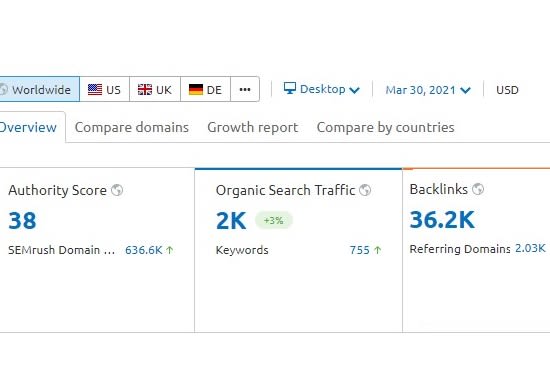
Task: Open the Mar 30, 2021 date dropdown
Action: tap(428, 90)
